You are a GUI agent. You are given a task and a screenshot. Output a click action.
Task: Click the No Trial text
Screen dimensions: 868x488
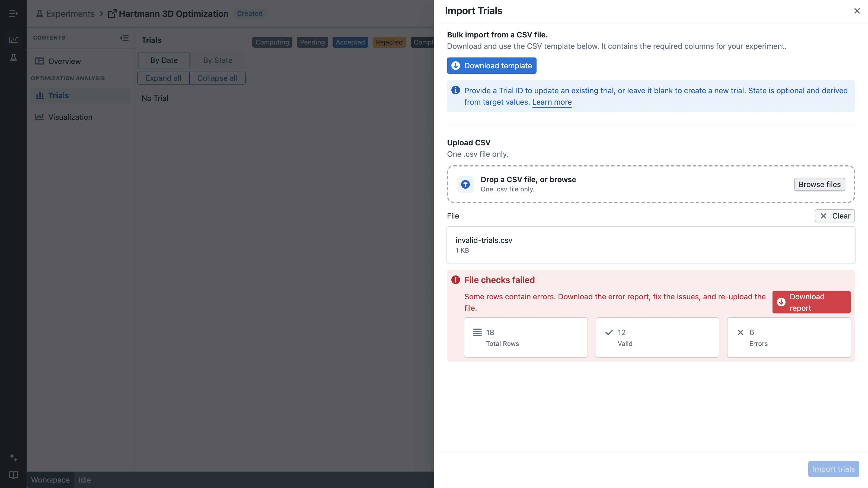point(155,98)
